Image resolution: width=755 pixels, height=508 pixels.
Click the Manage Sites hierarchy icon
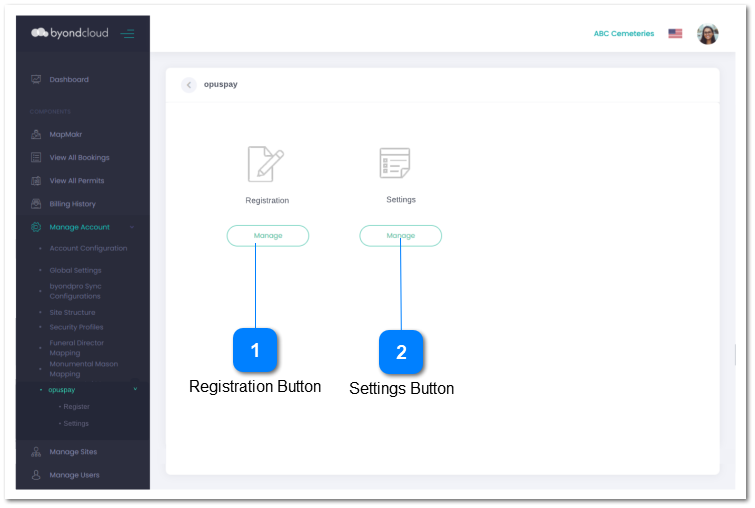coord(36,452)
